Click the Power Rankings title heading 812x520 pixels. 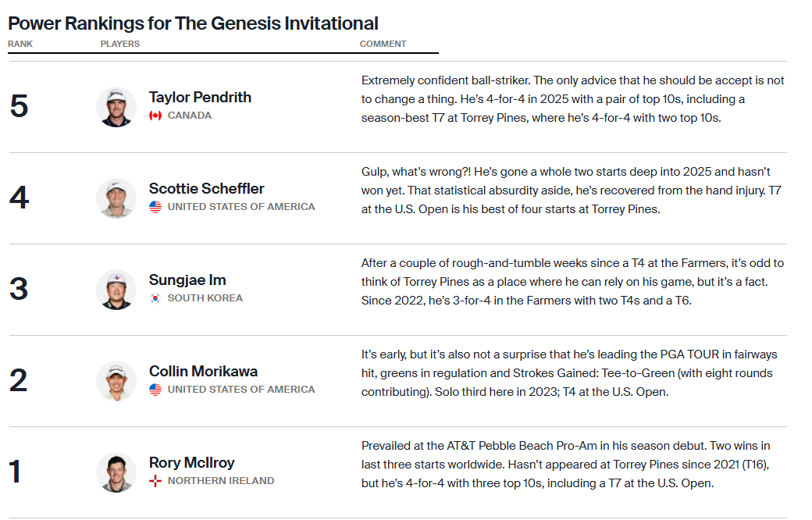click(x=193, y=23)
